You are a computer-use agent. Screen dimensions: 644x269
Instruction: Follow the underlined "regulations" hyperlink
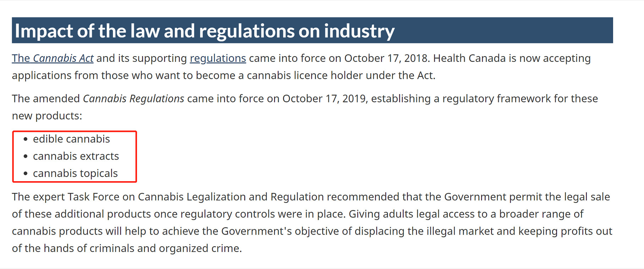218,58
